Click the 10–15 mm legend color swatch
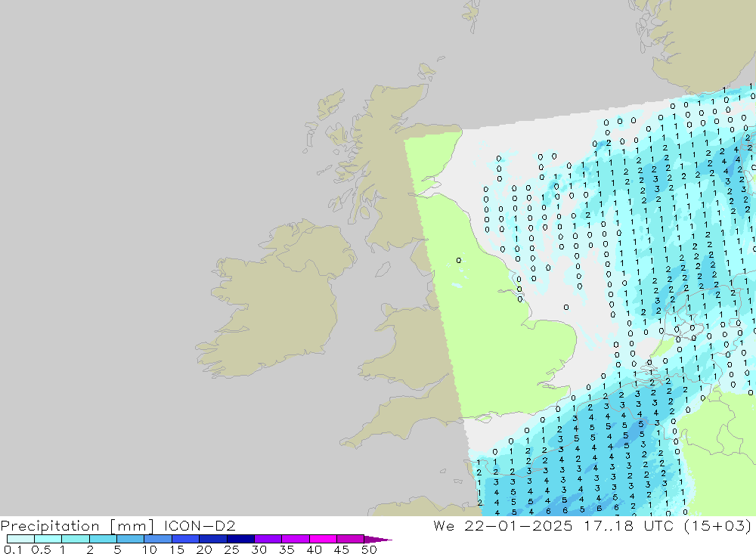Viewport: 756px width, 554px height. click(x=158, y=539)
